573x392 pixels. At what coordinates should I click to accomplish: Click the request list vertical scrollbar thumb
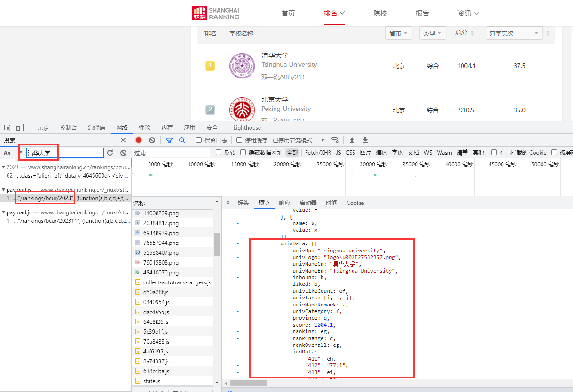point(217,244)
